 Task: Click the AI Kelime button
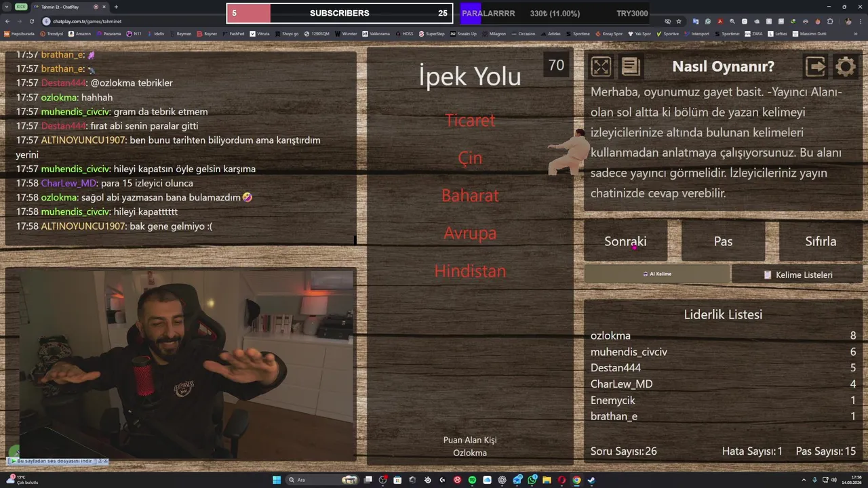[x=656, y=274]
